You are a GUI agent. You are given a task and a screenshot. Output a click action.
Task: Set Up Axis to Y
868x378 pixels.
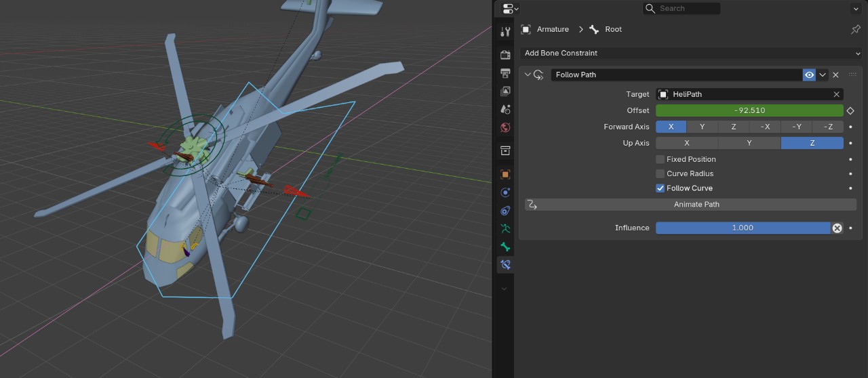749,143
